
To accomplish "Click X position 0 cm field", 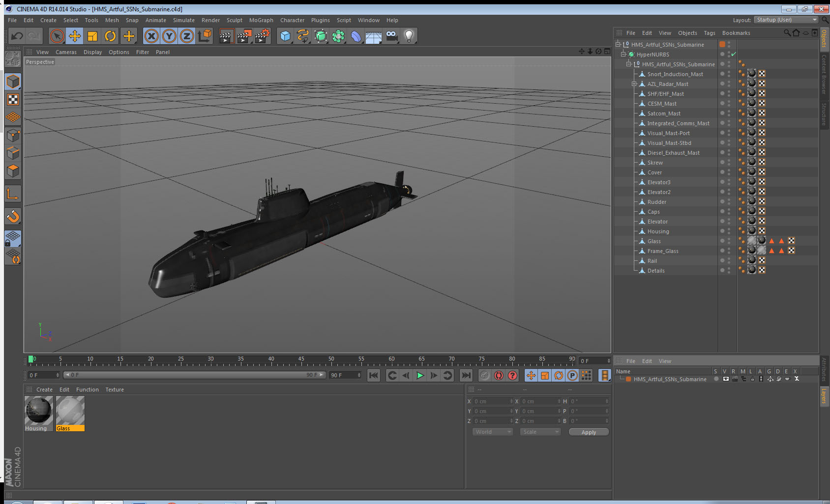I will [x=493, y=401].
